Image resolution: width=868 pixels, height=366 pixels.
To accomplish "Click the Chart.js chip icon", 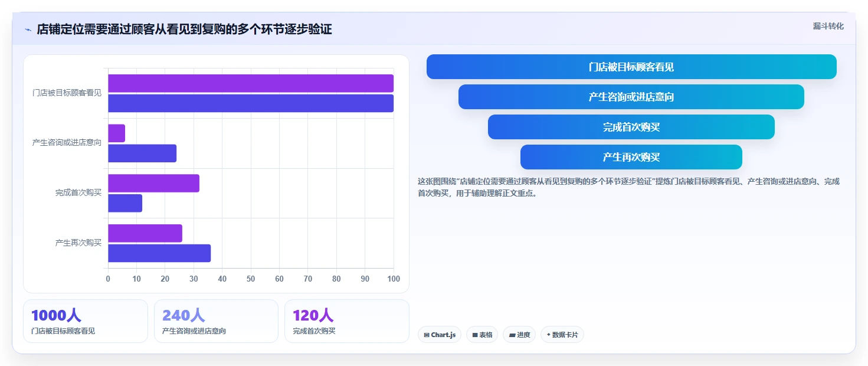I will pos(427,335).
